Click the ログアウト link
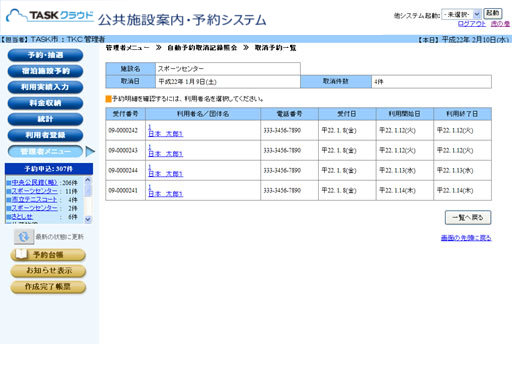Screen dimensions: 512x384 click(x=472, y=24)
